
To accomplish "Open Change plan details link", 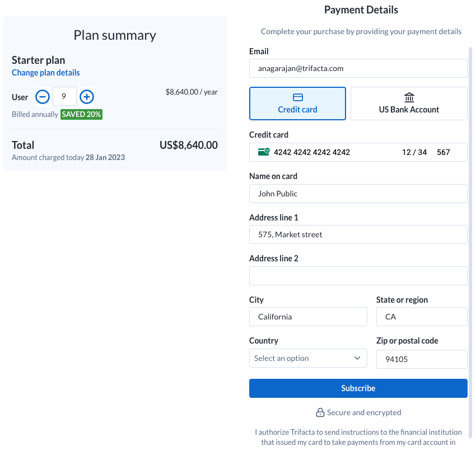I will (45, 72).
